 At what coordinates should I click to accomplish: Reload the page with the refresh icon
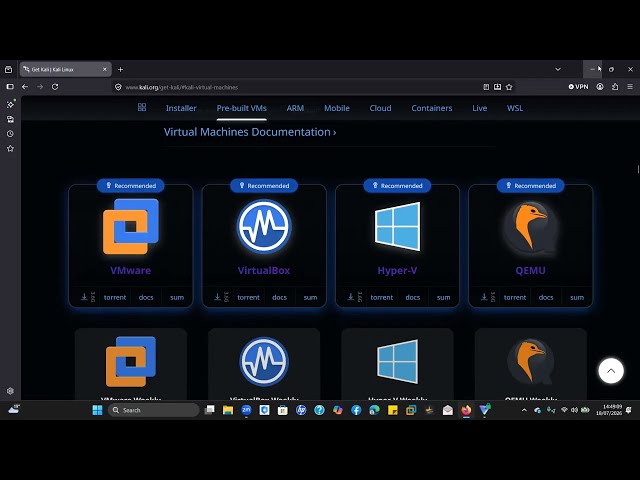point(55,87)
